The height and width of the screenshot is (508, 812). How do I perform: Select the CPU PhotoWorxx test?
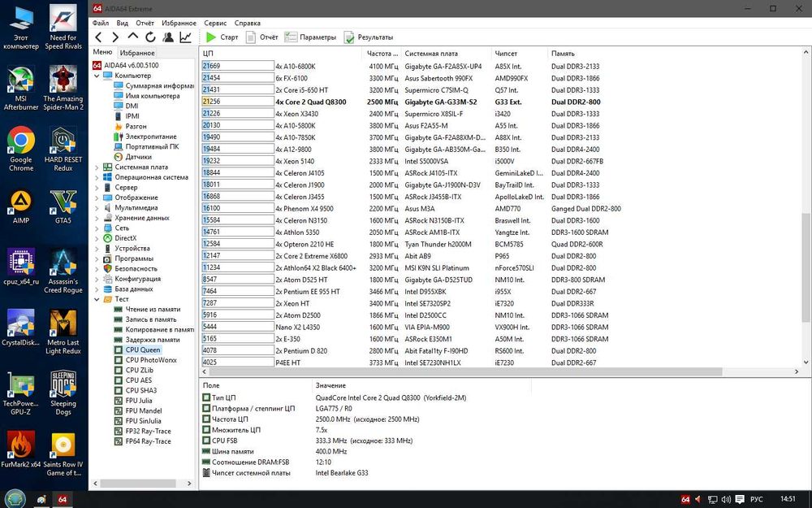tap(145, 360)
